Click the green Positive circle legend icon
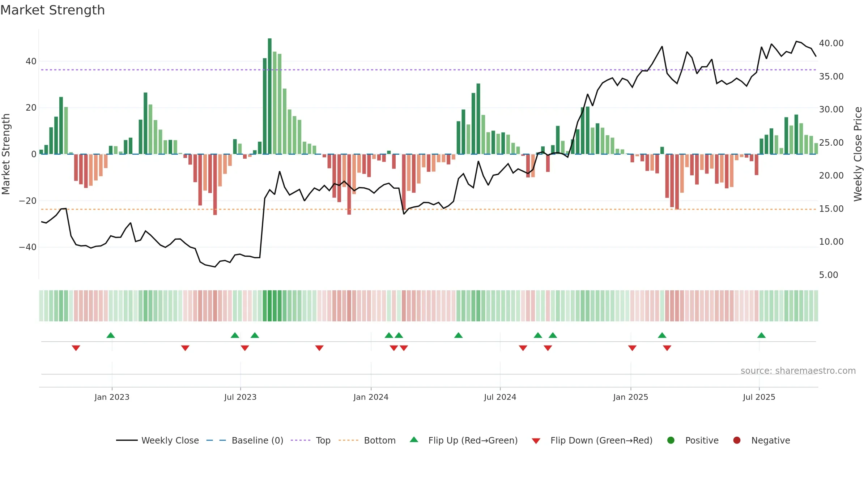This screenshot has height=488, width=868. pos(671,440)
